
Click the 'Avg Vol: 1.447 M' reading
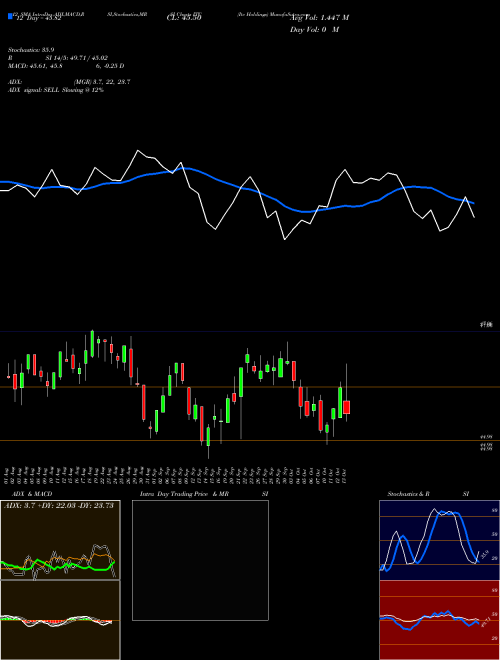click(x=319, y=18)
